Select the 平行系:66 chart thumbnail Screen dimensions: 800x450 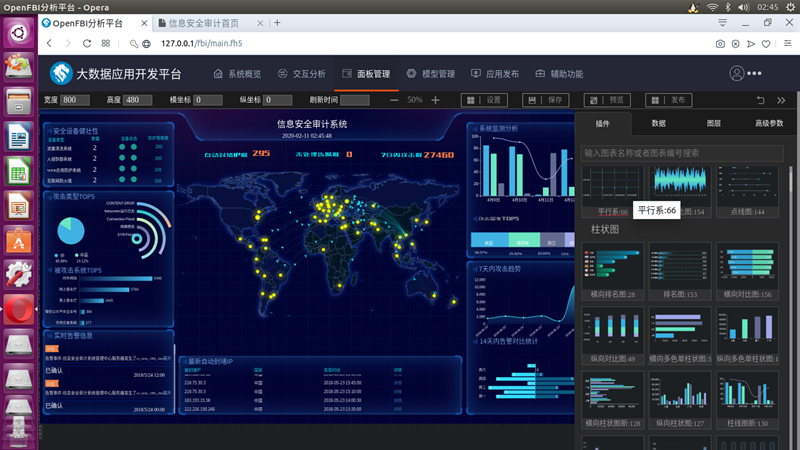(613, 192)
